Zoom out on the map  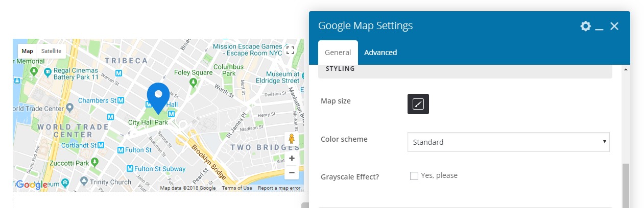pos(291,173)
